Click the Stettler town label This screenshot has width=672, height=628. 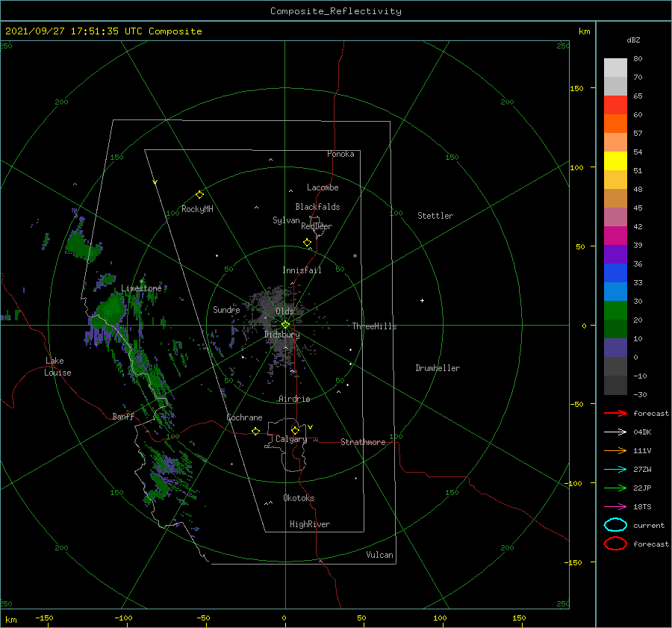435,216
